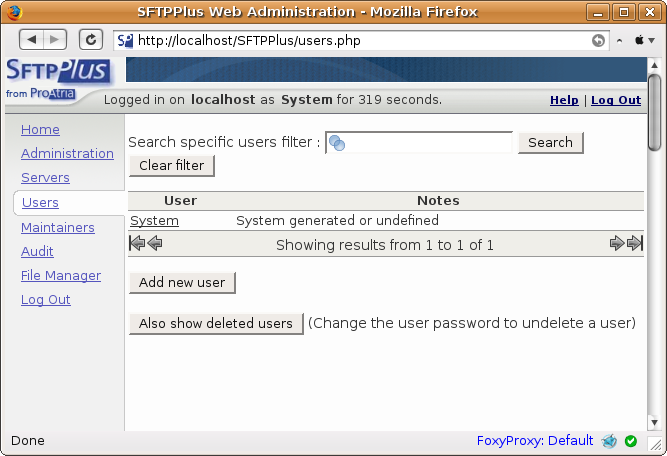Click the FoxyProxy fox icon in the status bar
The width and height of the screenshot is (667, 456).
(x=609, y=441)
